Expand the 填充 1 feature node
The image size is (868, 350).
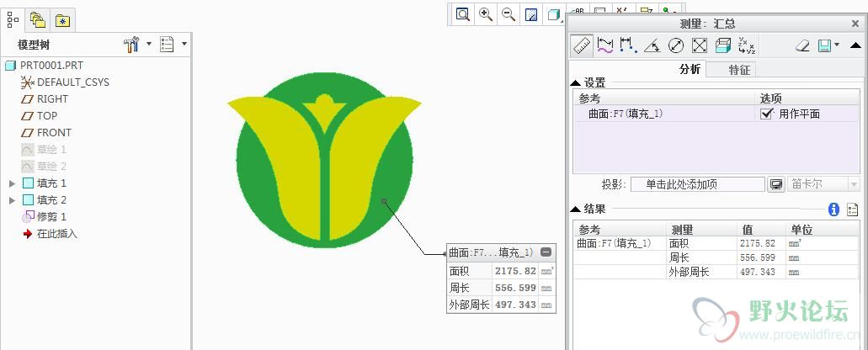[13, 183]
